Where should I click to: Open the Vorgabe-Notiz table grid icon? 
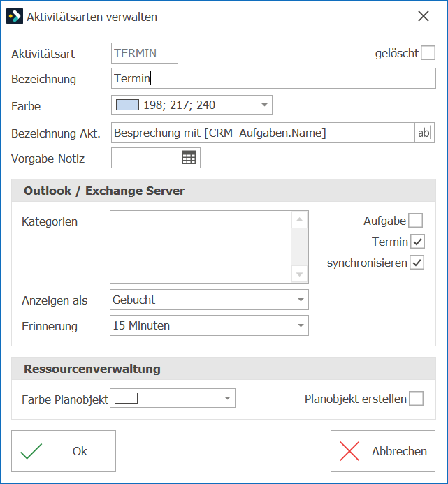[x=189, y=158]
